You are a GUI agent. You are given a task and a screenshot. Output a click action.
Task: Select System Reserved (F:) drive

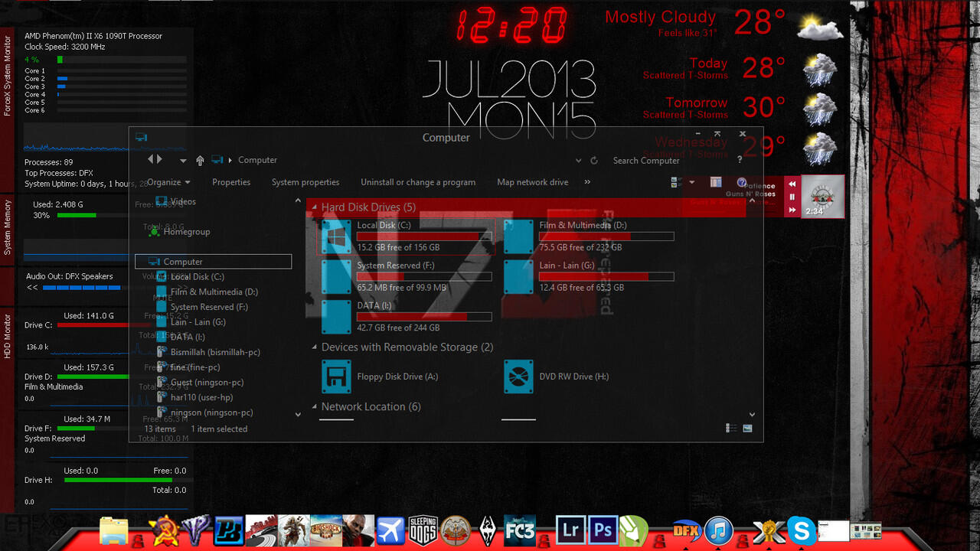tap(407, 276)
